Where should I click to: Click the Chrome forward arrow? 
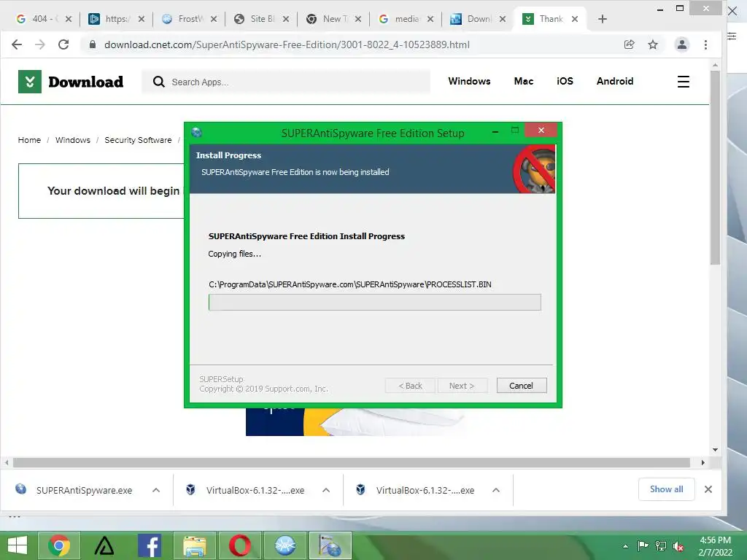(40, 44)
